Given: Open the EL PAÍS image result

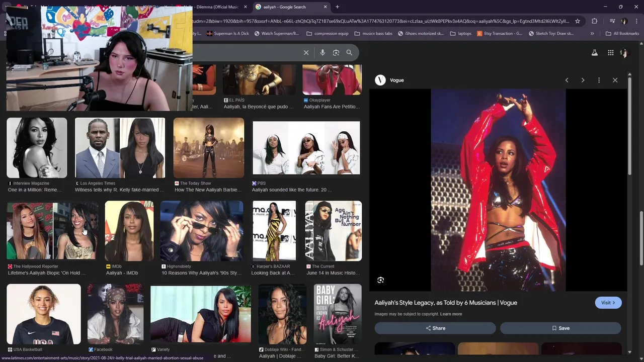Looking at the screenshot, I should click(x=259, y=80).
